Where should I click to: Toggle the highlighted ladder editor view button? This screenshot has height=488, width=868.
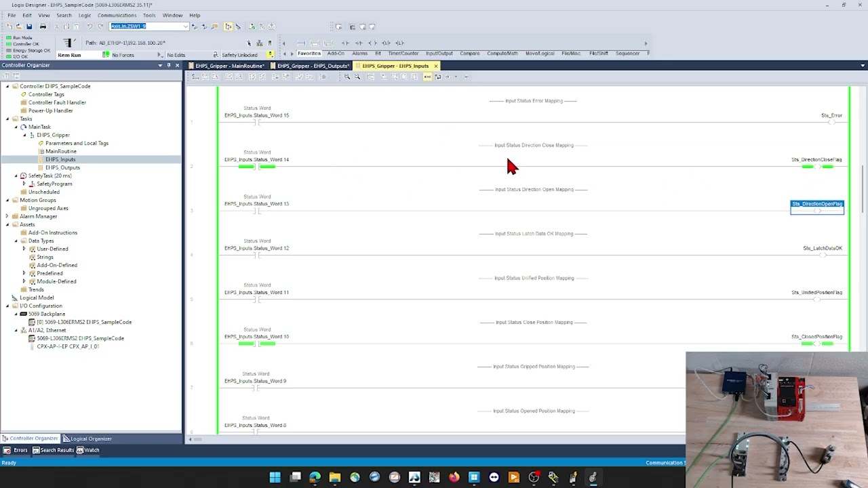click(x=427, y=77)
